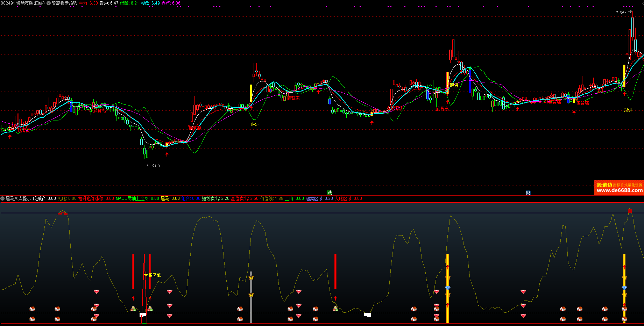Image resolution: width=644 pixels, height=326 pixels.
Task: Select the 短线卖出 readout in sub-chart header
Action: pos(215,198)
